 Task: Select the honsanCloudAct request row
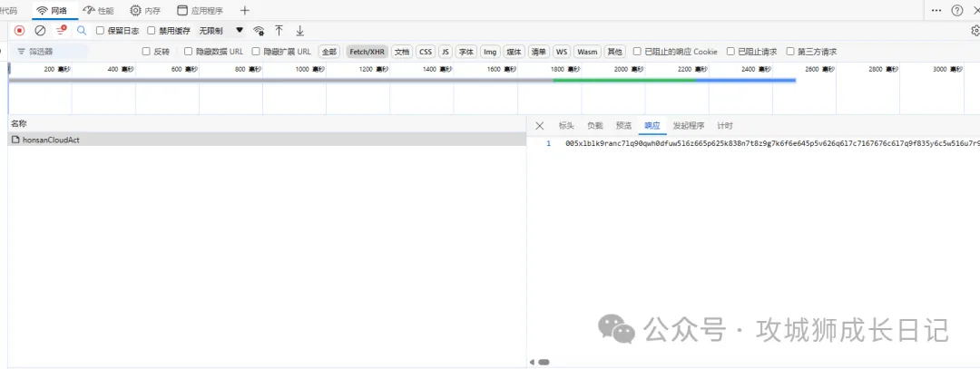pos(50,140)
